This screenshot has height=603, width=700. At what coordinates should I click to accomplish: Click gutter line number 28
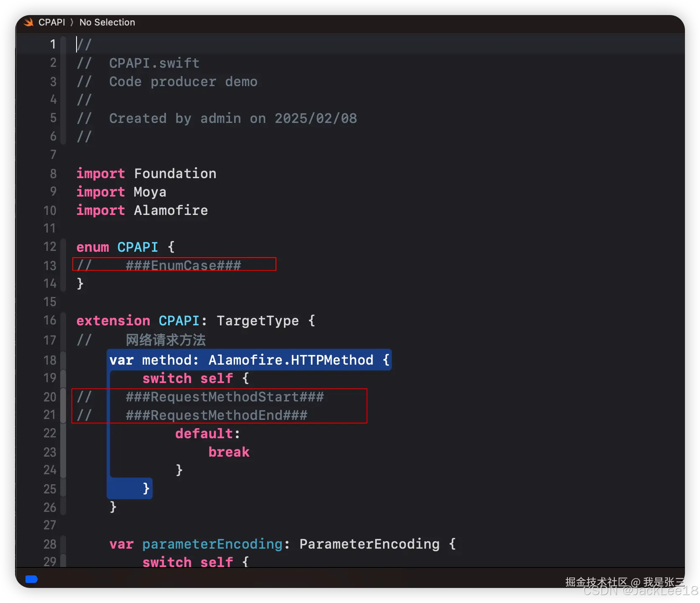pyautogui.click(x=50, y=544)
